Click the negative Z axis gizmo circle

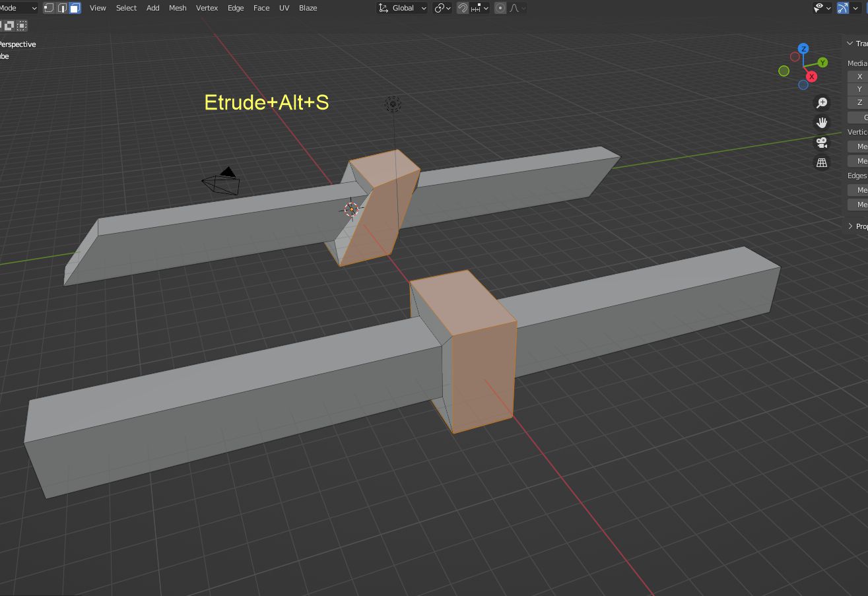803,84
